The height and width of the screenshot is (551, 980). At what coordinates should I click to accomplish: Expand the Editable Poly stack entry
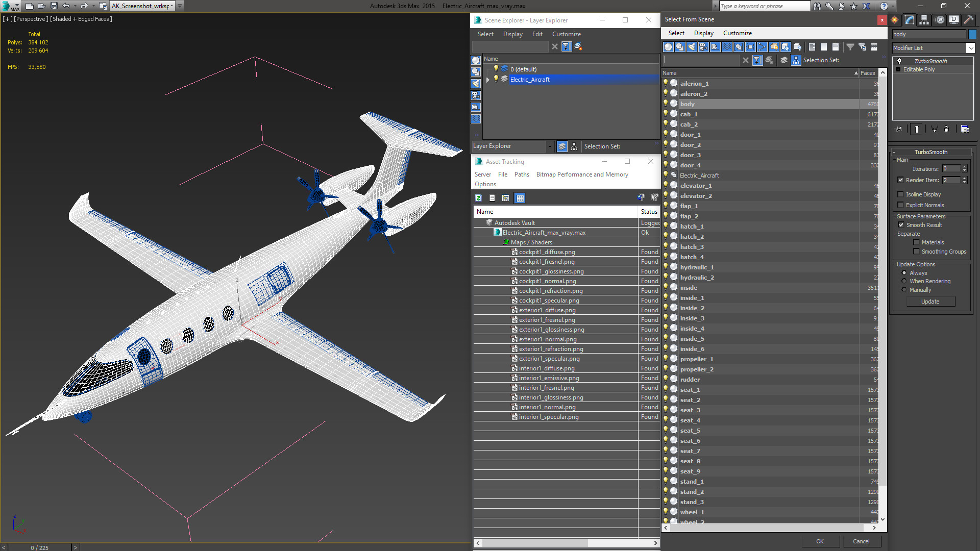898,69
